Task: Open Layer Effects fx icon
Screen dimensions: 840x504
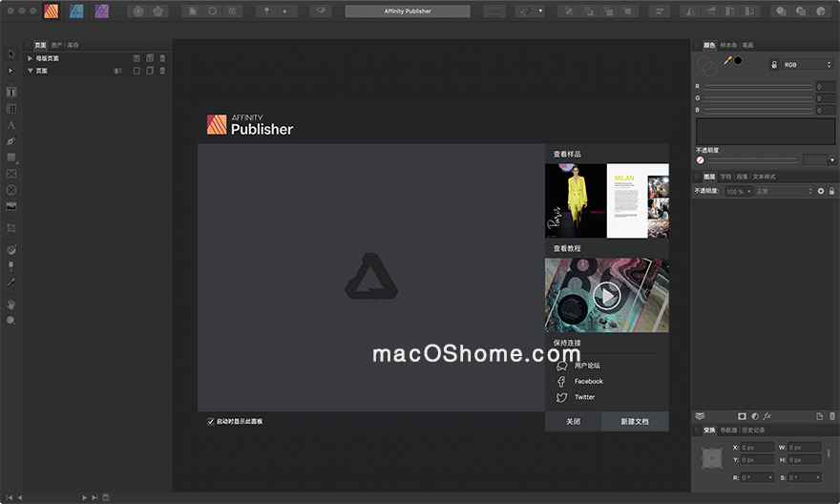Action: pyautogui.click(x=767, y=416)
